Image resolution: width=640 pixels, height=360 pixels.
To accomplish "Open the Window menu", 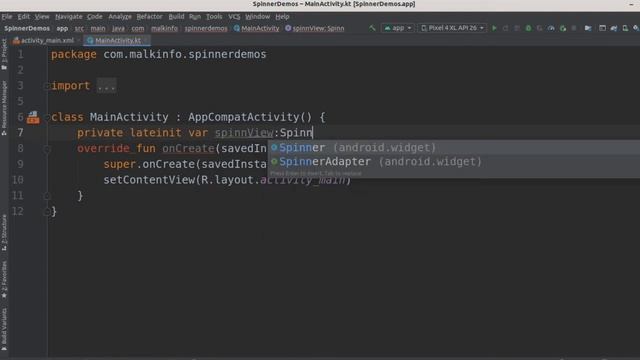I will pos(258,17).
